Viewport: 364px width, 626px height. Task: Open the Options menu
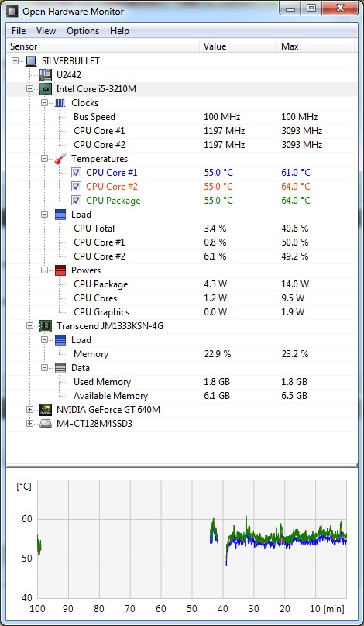tap(83, 31)
